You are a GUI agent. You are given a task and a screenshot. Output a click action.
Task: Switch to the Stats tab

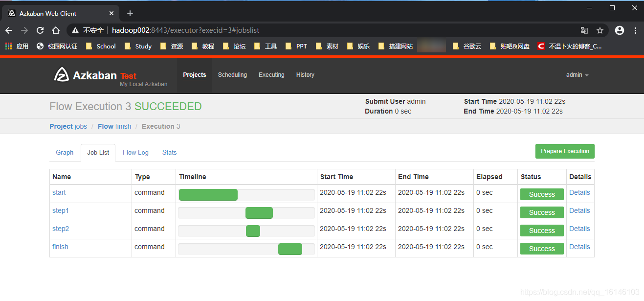pos(169,152)
